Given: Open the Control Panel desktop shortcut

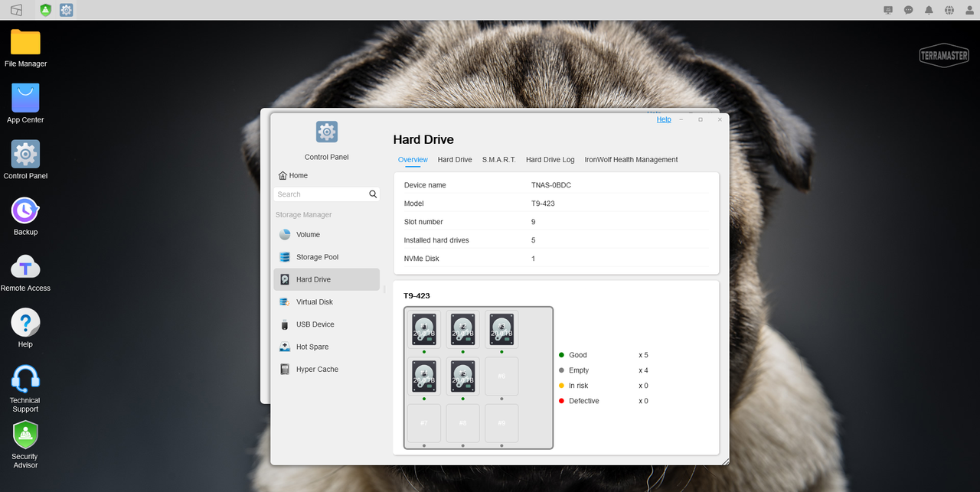Looking at the screenshot, I should [25, 160].
